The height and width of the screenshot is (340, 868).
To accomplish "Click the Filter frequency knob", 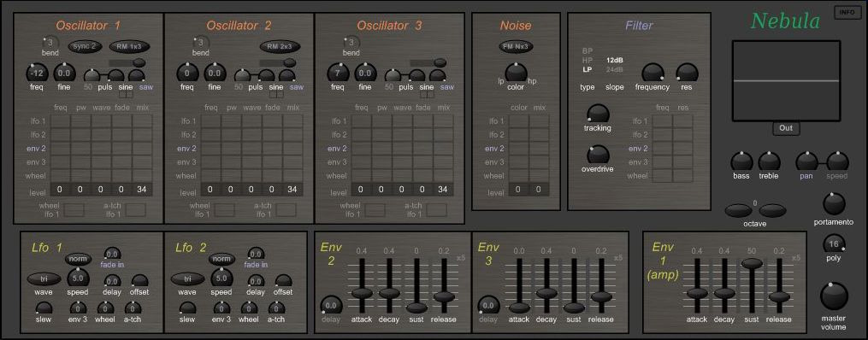I will coord(652,73).
